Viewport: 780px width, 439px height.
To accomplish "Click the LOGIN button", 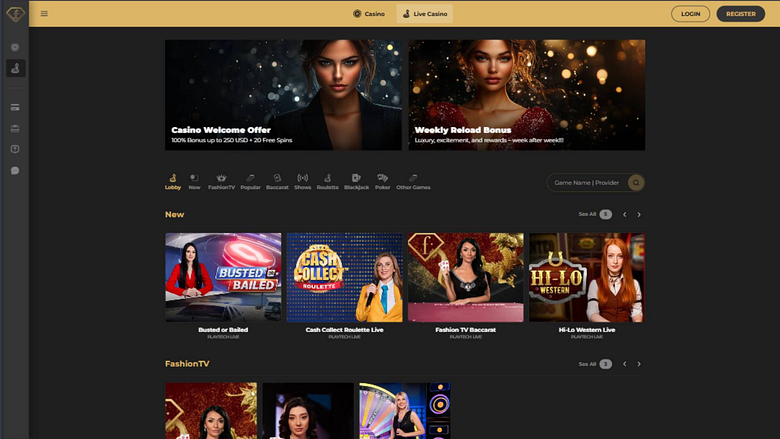I will [690, 14].
